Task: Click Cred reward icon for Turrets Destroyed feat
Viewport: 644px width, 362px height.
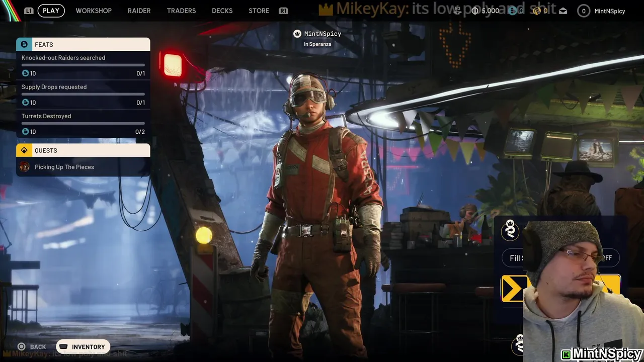Action: [25, 132]
